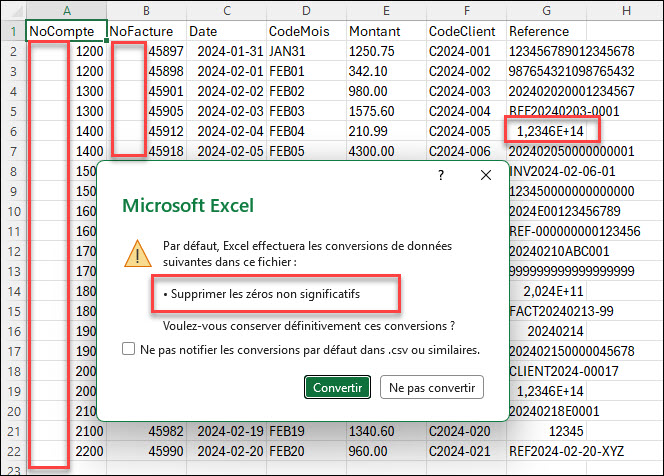Screen dimensions: 664x476
Task: Select row 1 header
Action: coord(14,31)
